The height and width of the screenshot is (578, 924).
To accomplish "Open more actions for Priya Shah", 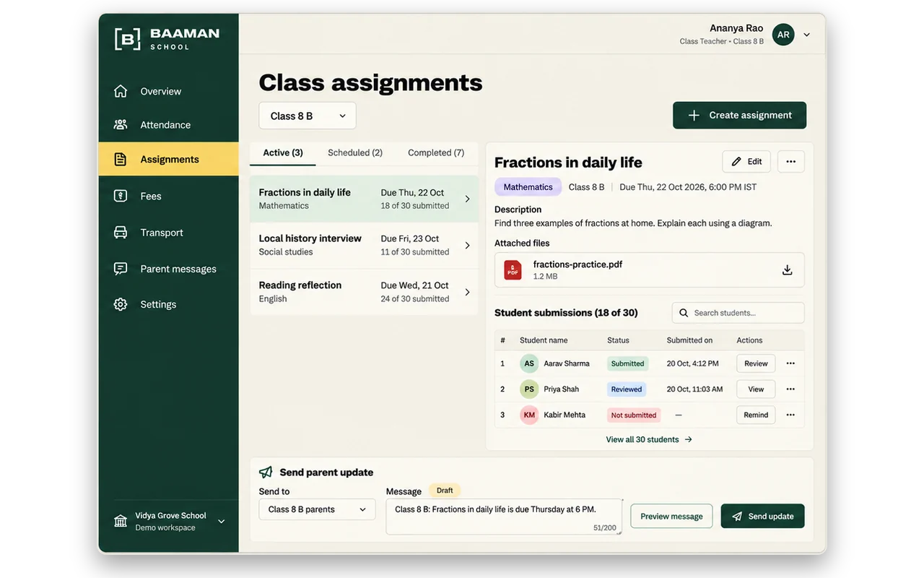I will click(x=790, y=389).
